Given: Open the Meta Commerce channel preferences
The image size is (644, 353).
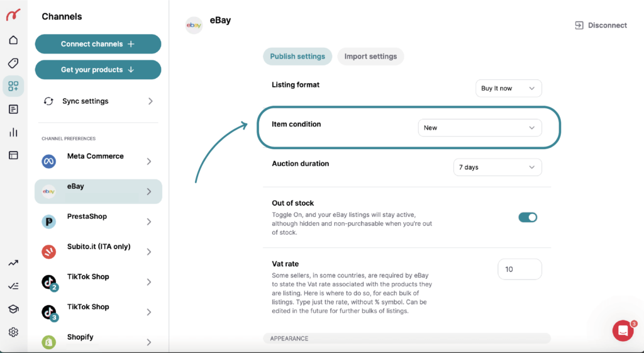Looking at the screenshot, I should 98,161.
